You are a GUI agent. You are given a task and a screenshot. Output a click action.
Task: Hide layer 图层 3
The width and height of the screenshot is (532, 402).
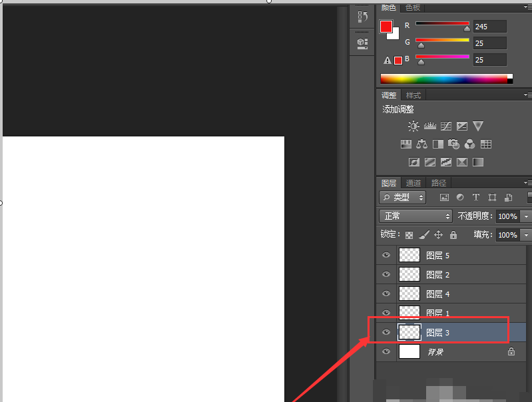tap(386, 332)
